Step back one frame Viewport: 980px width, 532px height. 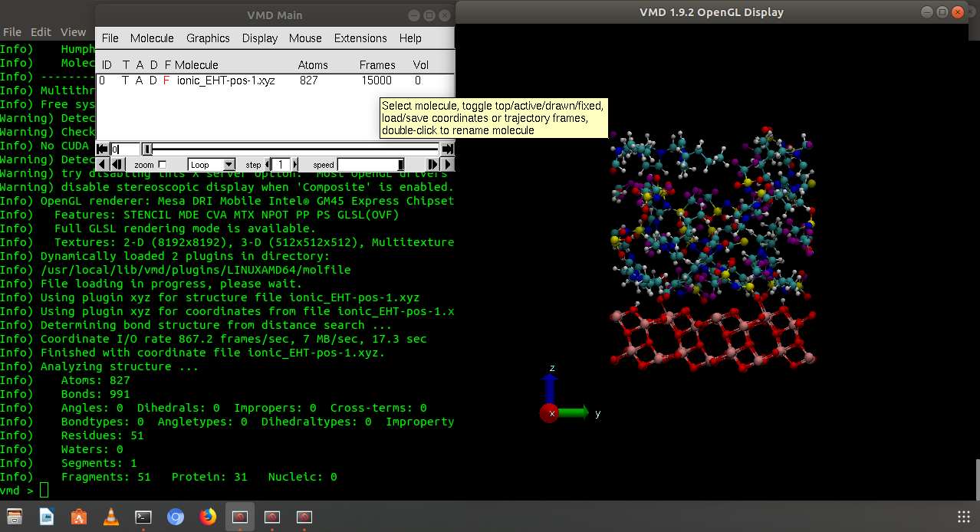click(x=116, y=164)
